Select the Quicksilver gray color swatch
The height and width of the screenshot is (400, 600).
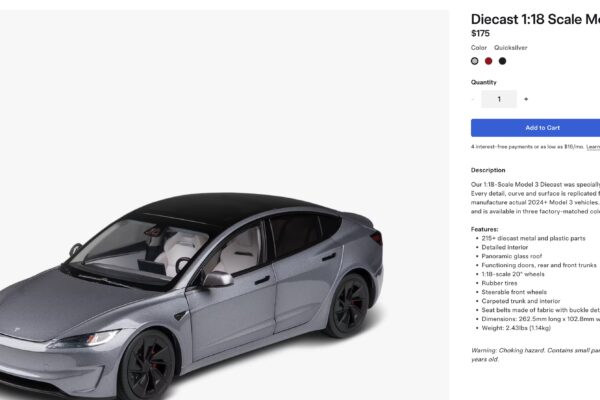click(474, 61)
